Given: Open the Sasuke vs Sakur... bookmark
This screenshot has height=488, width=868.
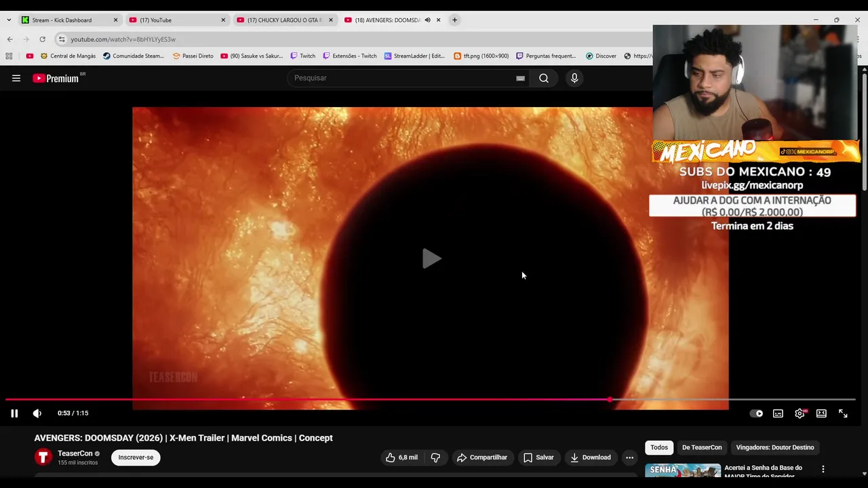Looking at the screenshot, I should tap(252, 56).
